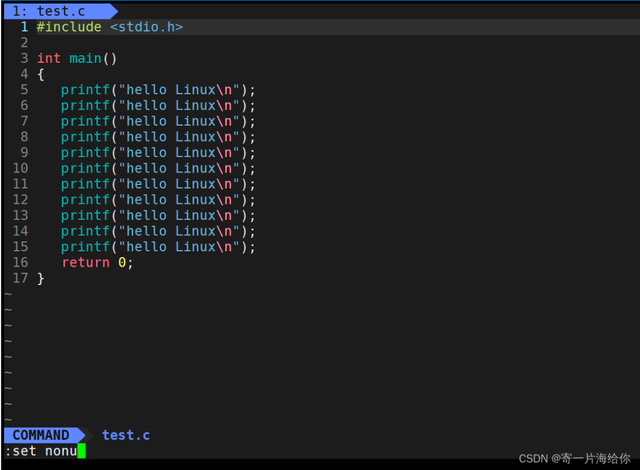Click the printf statement on line 12

(158, 200)
